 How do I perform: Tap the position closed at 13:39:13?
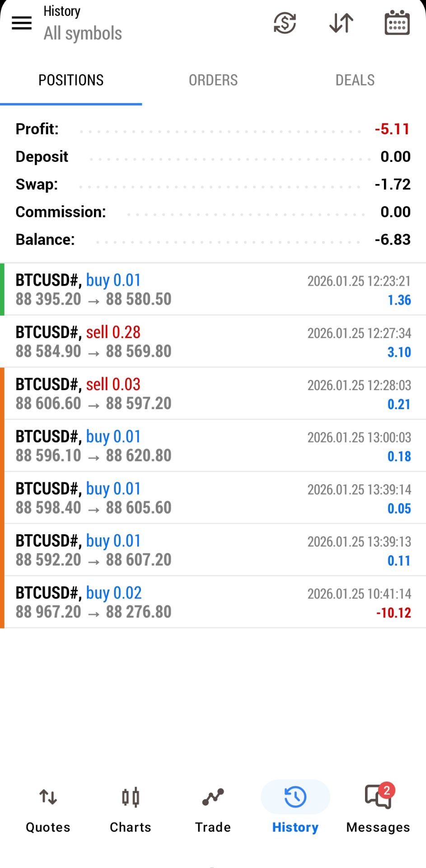pyautogui.click(x=213, y=550)
